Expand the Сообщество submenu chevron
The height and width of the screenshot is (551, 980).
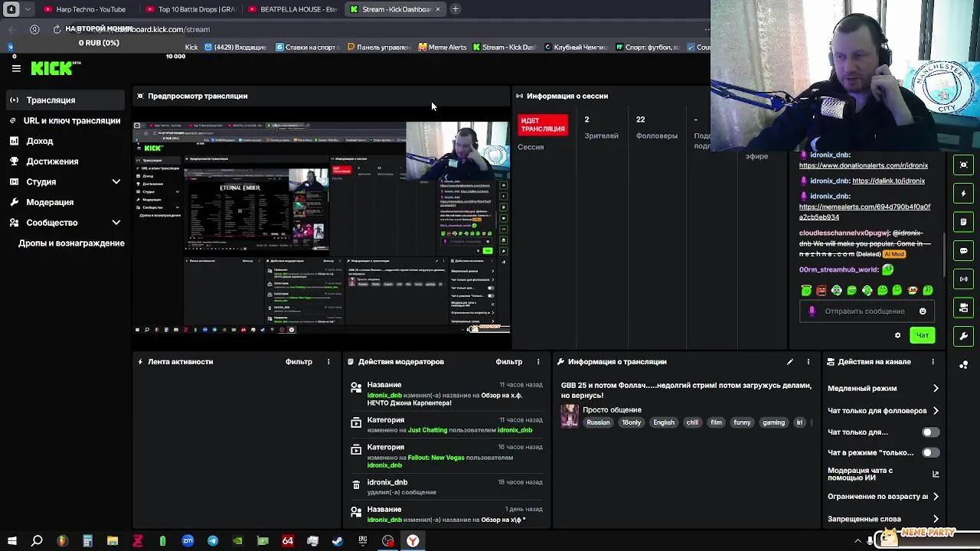point(116,223)
